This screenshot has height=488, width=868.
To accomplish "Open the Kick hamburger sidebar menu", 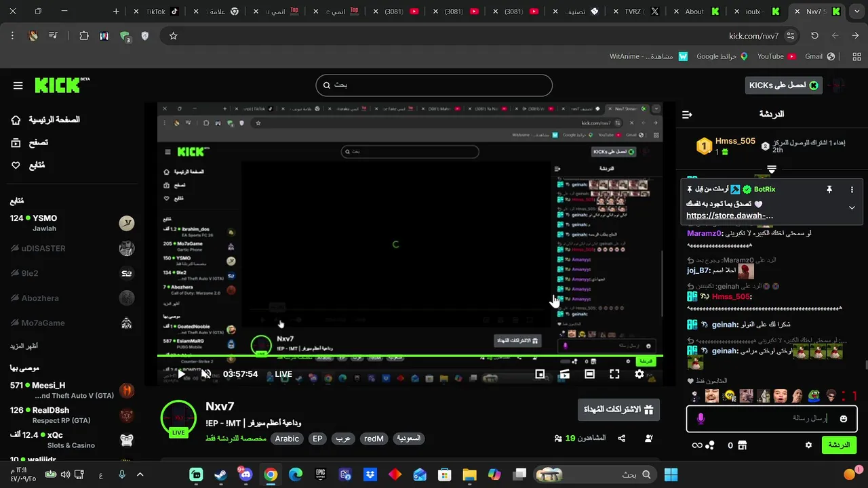I will point(18,85).
